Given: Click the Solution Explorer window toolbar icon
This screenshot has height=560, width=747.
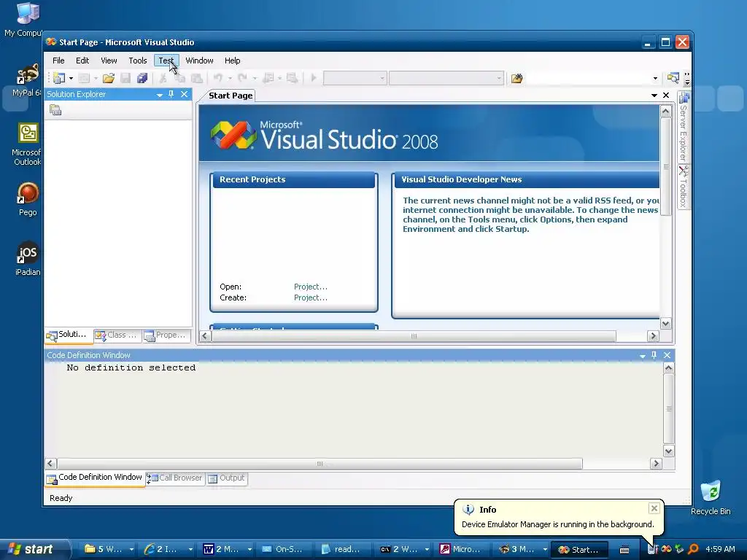Looking at the screenshot, I should (673, 77).
